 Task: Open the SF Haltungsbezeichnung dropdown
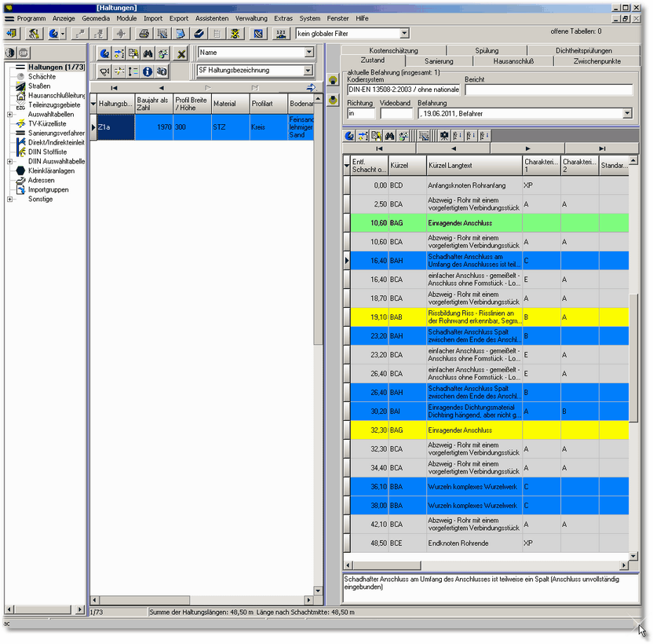coord(308,71)
